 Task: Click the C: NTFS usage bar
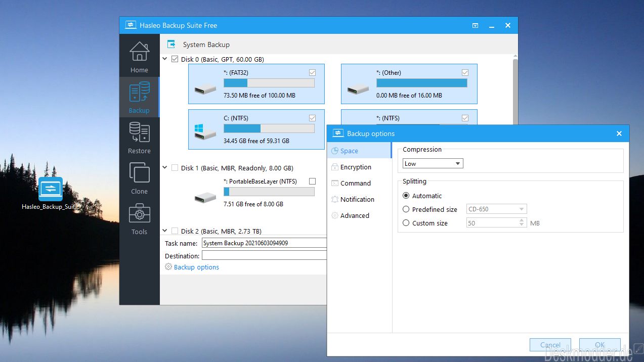click(x=269, y=128)
